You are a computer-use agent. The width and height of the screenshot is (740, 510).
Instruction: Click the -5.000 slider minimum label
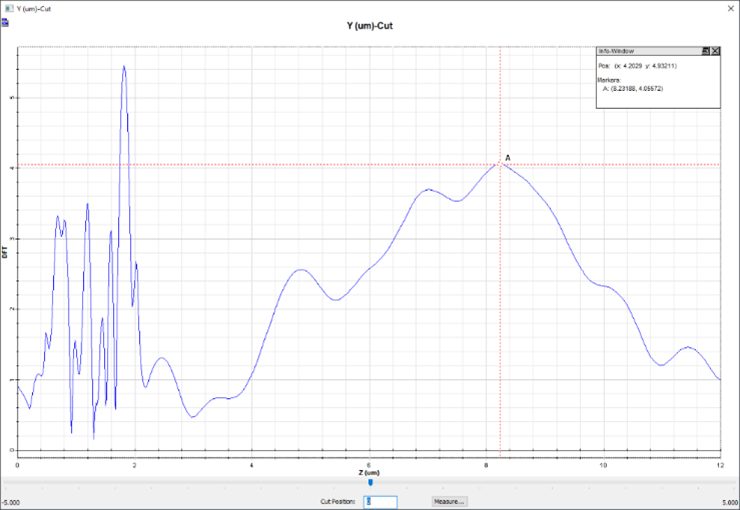13,503
